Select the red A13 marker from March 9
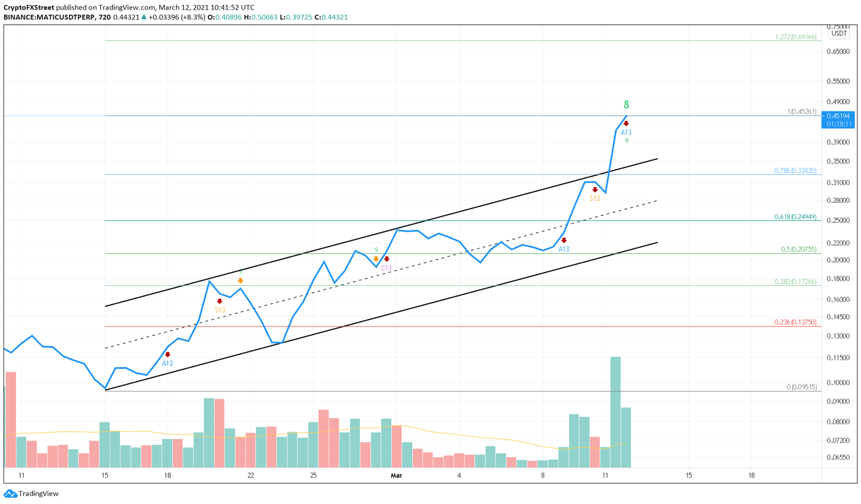Viewport: 861px width, 504px height. [564, 241]
